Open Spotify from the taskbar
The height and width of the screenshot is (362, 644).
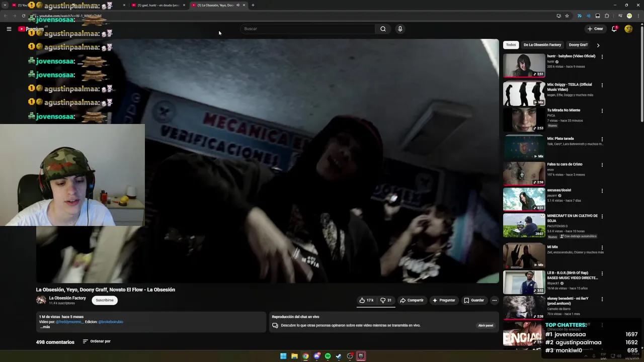click(328, 356)
